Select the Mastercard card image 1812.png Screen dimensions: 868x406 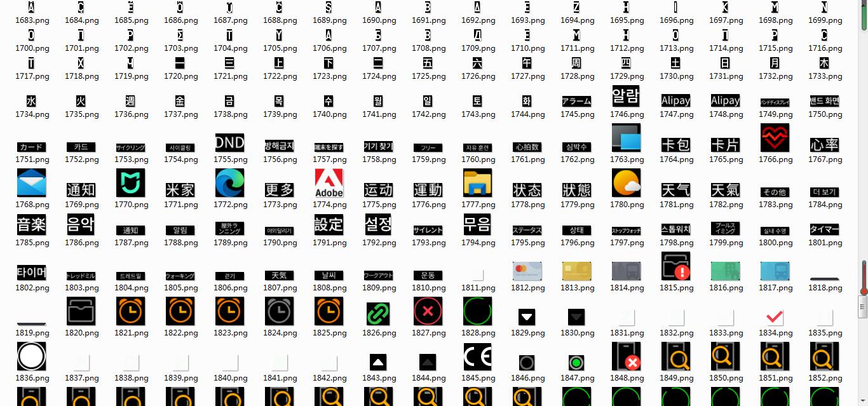527,271
